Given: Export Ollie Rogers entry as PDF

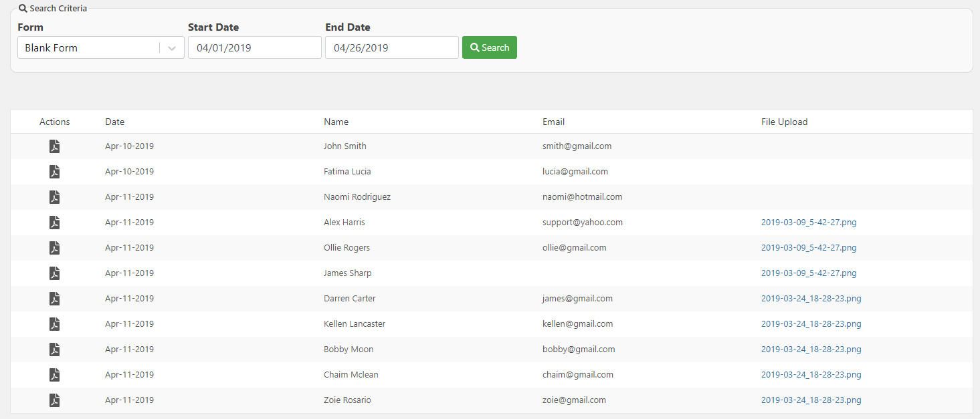Looking at the screenshot, I should pyautogui.click(x=55, y=248).
